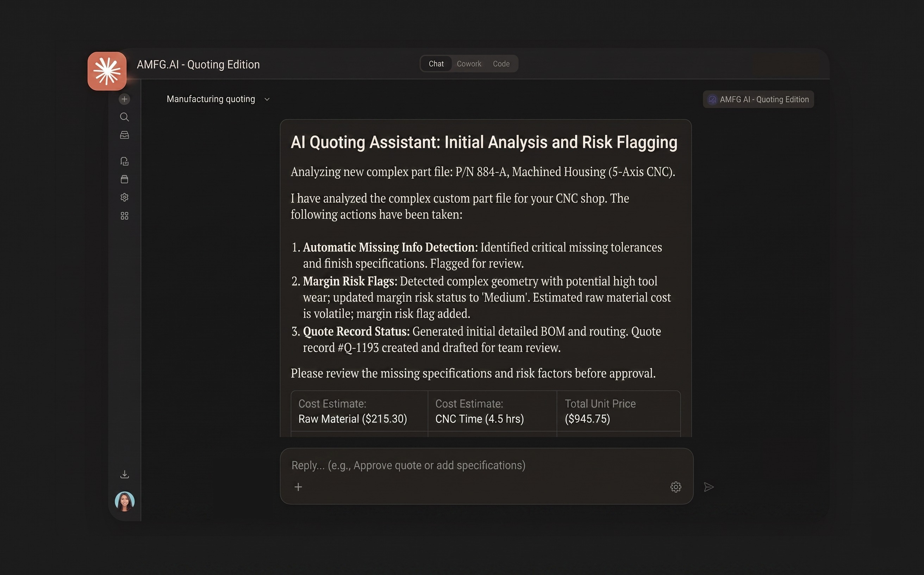
Task: Click the plus attach icon in reply box
Action: [x=298, y=487]
